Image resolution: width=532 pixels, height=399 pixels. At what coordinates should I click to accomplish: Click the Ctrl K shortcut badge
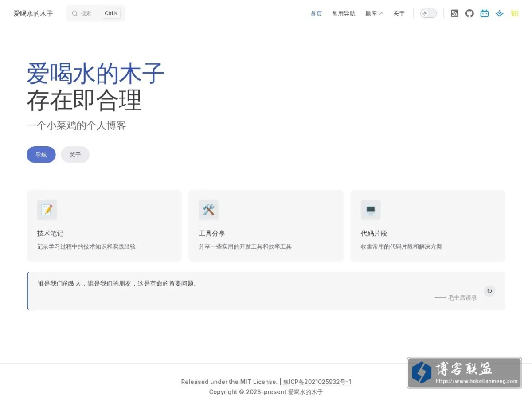click(111, 13)
